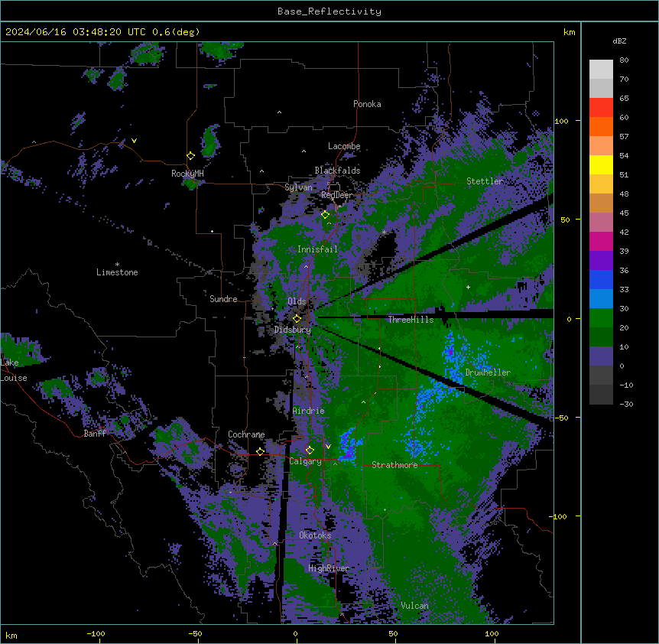This screenshot has width=659, height=644.
Task: Click the Vulcan map label
Action: pos(415,606)
